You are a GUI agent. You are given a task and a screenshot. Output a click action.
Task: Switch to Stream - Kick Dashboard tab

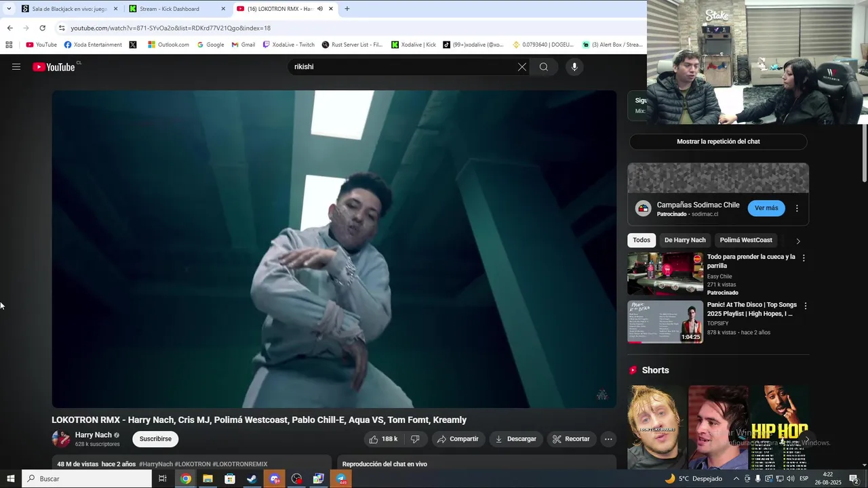177,9
